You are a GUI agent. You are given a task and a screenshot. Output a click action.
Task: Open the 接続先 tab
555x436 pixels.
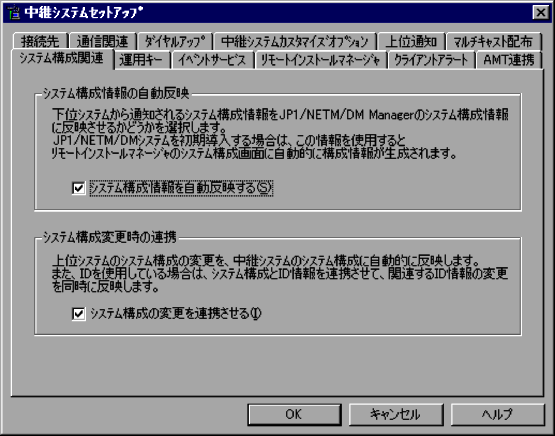[x=40, y=41]
